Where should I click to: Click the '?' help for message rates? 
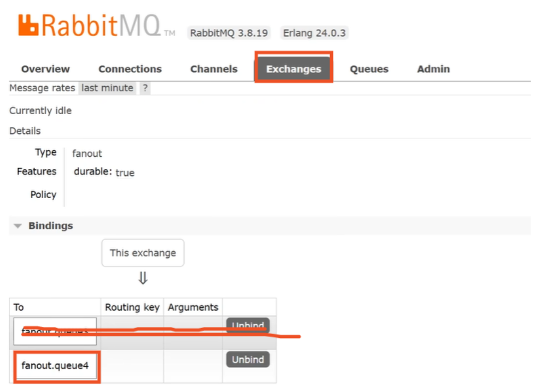(145, 88)
